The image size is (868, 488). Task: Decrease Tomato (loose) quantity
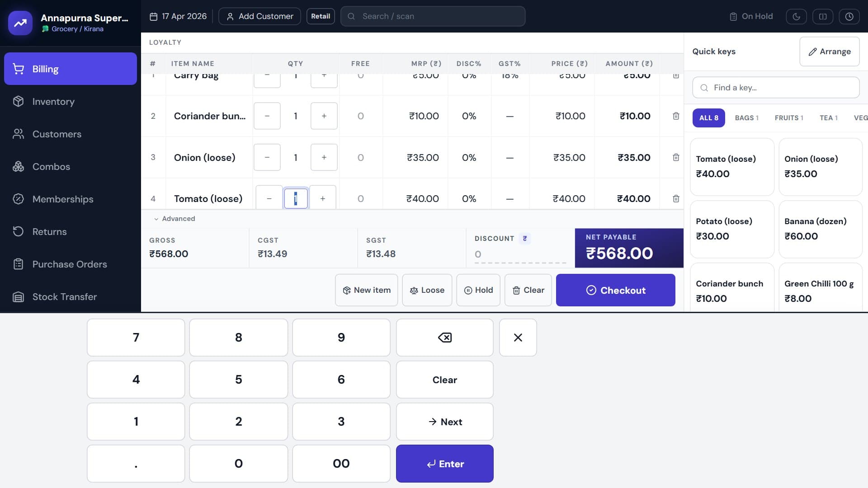(x=269, y=198)
